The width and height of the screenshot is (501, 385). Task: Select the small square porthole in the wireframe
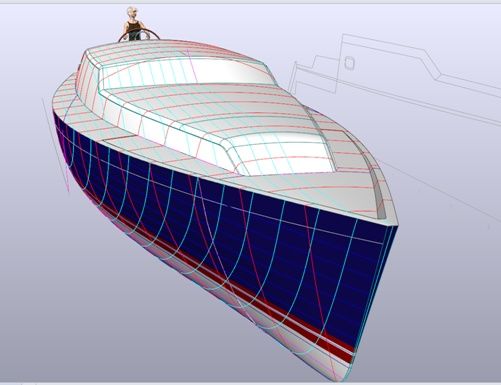point(349,62)
